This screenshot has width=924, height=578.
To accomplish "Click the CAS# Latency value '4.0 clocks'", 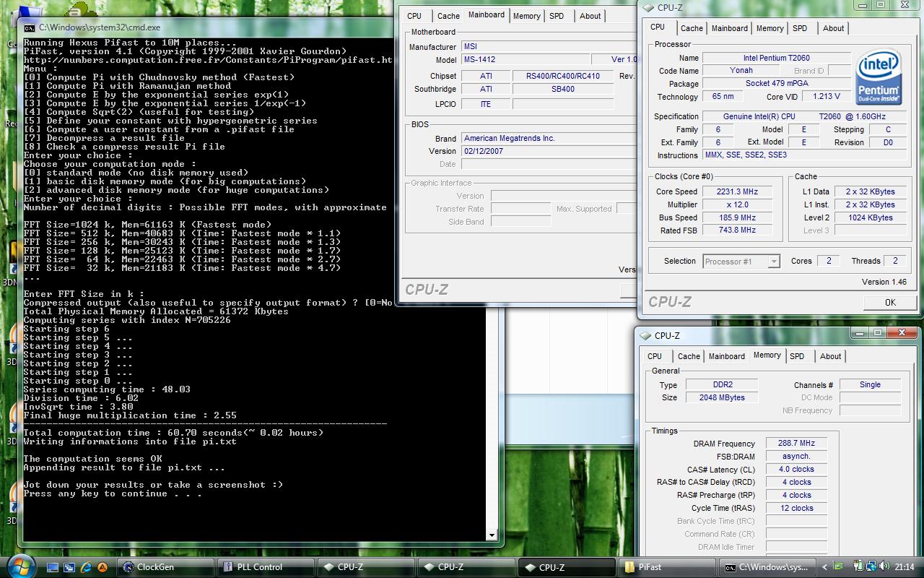I will click(796, 470).
